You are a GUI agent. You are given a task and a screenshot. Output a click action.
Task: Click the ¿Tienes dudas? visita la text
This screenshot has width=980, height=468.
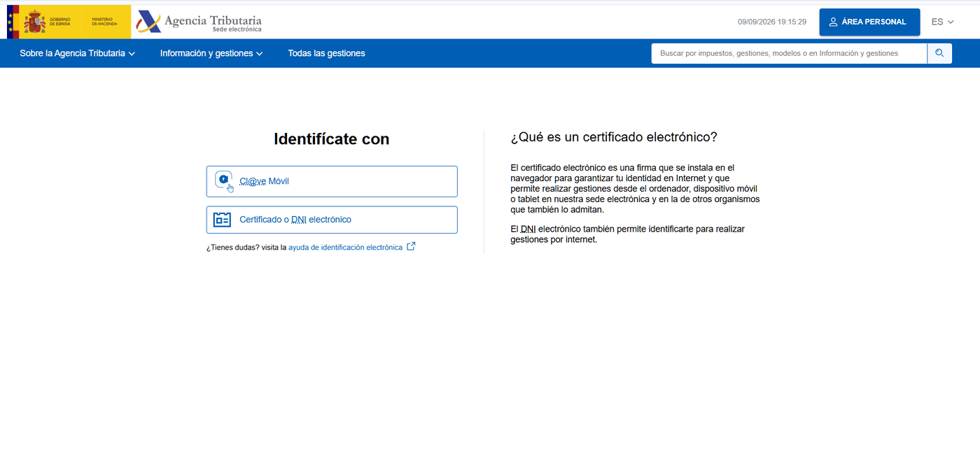246,247
